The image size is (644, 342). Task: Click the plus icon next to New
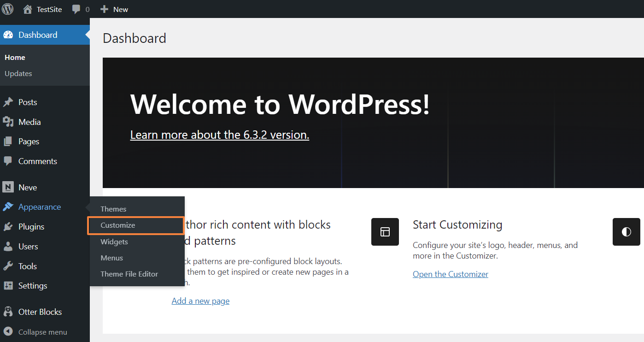coord(104,9)
